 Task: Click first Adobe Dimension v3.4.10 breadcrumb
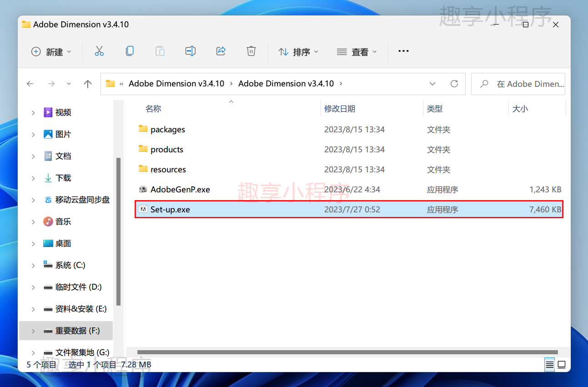tap(176, 84)
